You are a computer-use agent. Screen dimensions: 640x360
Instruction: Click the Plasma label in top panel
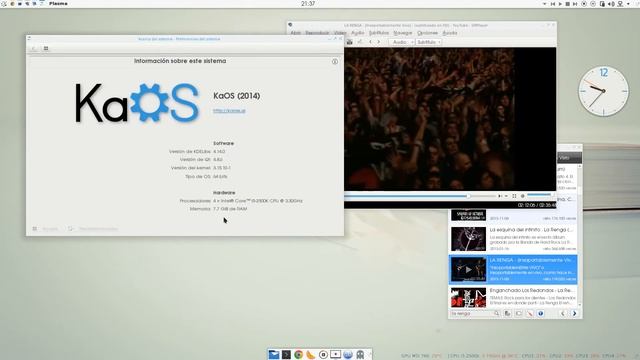[58, 3]
